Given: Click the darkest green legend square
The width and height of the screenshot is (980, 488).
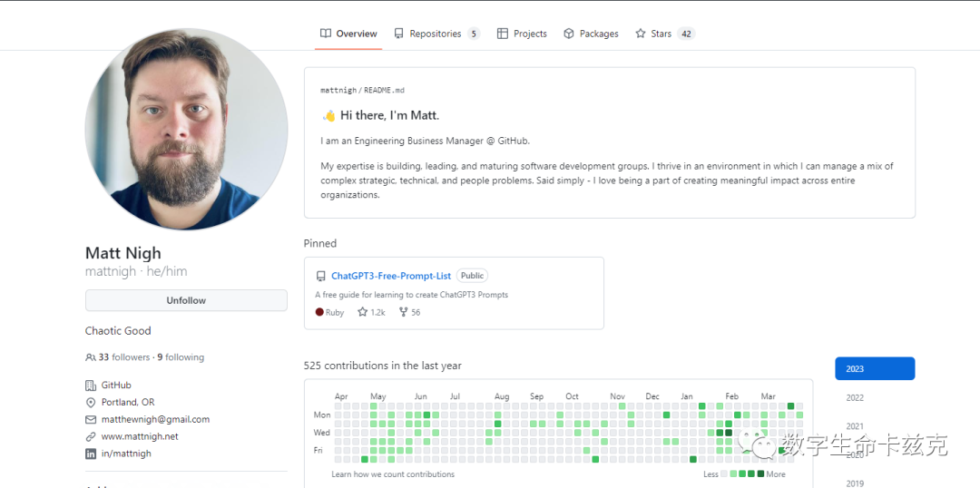Looking at the screenshot, I should [x=760, y=473].
